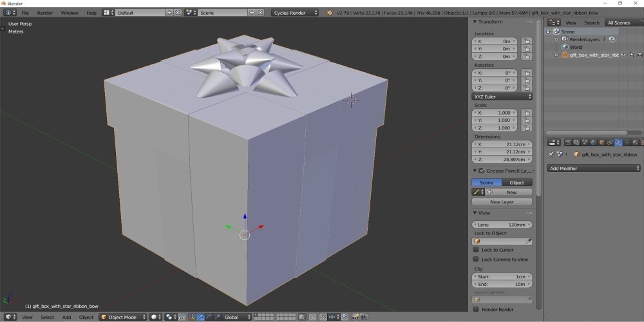
Task: Open the Cycles Render engine dropdown
Action: 295,13
